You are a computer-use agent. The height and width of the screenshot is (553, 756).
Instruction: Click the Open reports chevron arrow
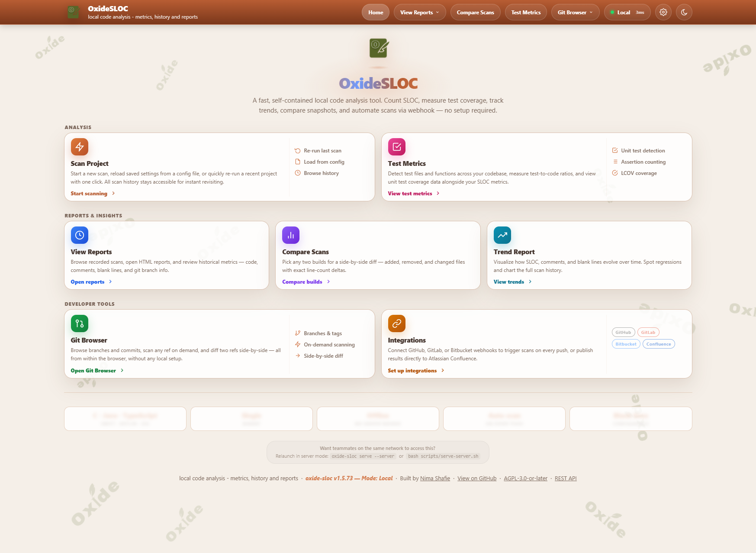pyautogui.click(x=110, y=281)
